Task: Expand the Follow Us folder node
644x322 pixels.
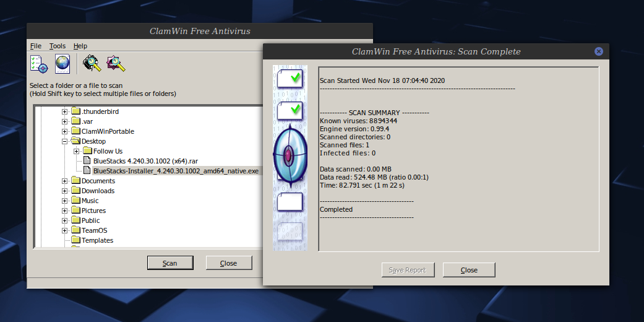Action: (x=76, y=151)
